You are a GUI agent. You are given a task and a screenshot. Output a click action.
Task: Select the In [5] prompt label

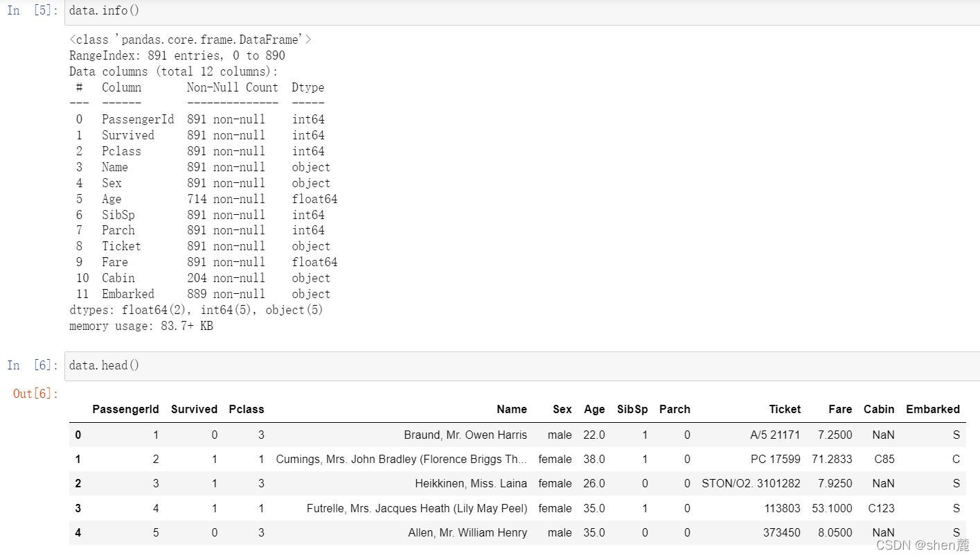[x=33, y=11]
